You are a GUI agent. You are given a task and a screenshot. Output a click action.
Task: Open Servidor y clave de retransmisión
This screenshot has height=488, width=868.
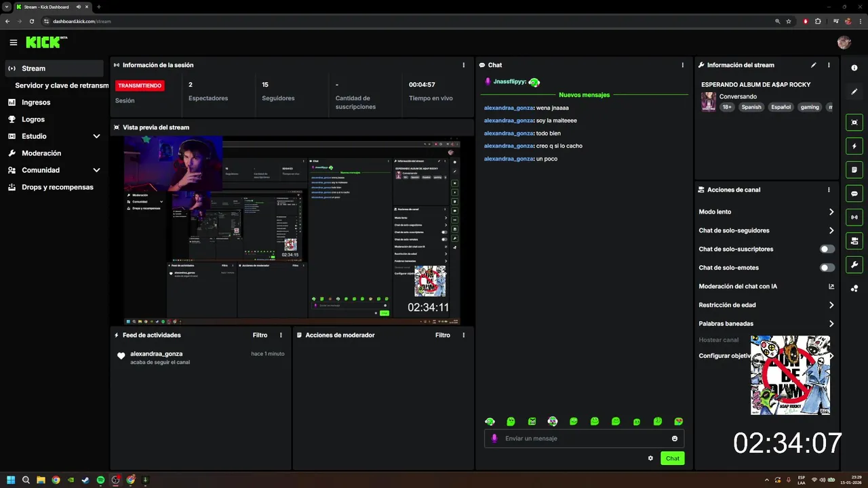pos(62,85)
